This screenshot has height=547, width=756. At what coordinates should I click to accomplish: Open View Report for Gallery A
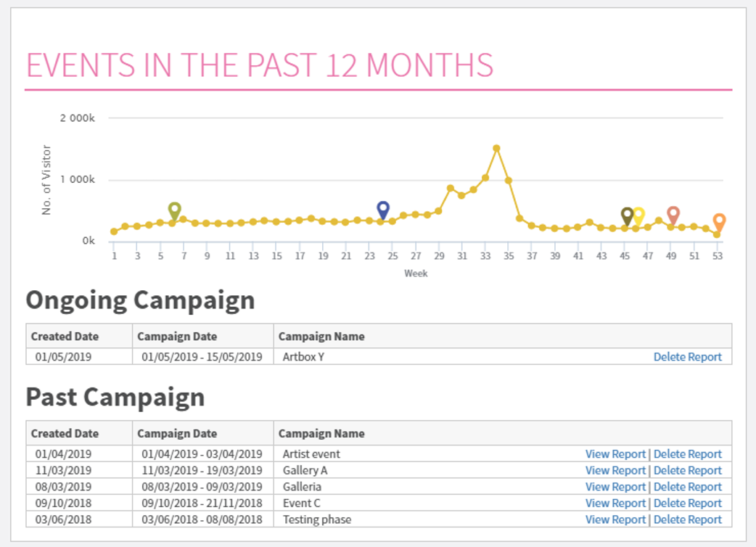pyautogui.click(x=615, y=470)
